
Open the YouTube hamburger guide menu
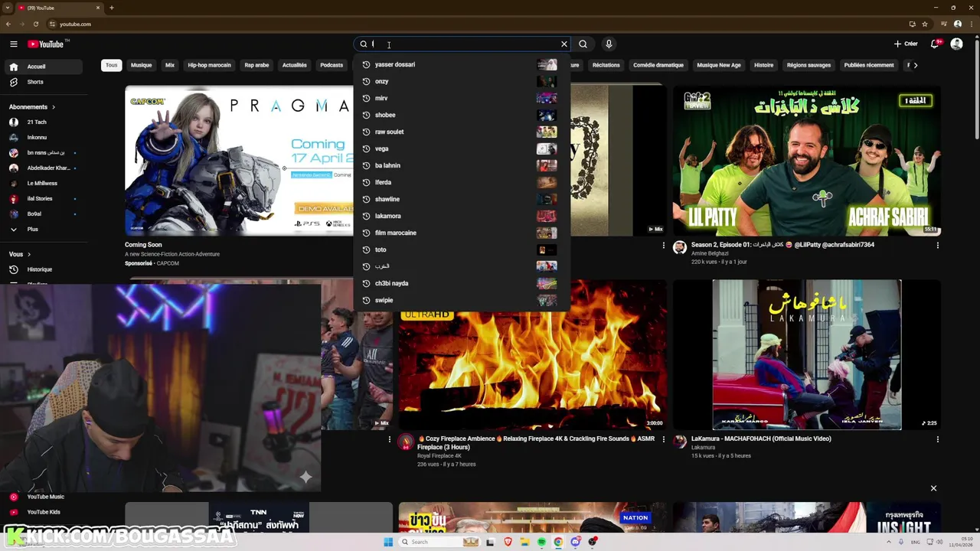pos(13,44)
